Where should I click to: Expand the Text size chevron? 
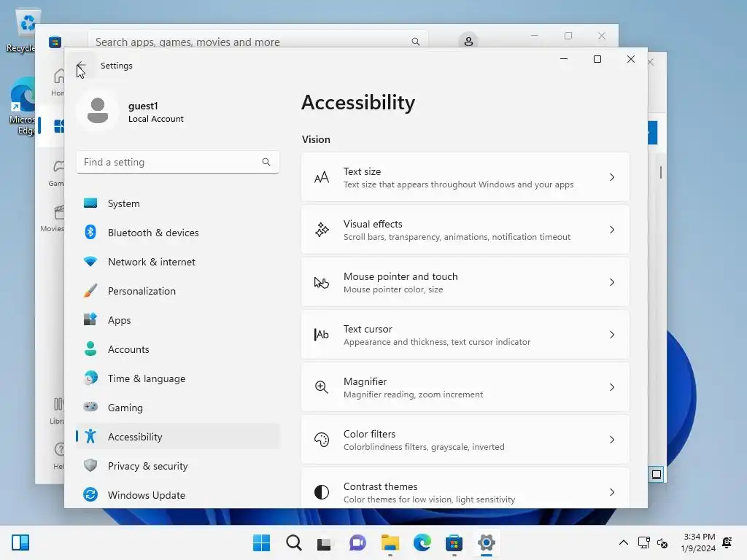coord(612,177)
